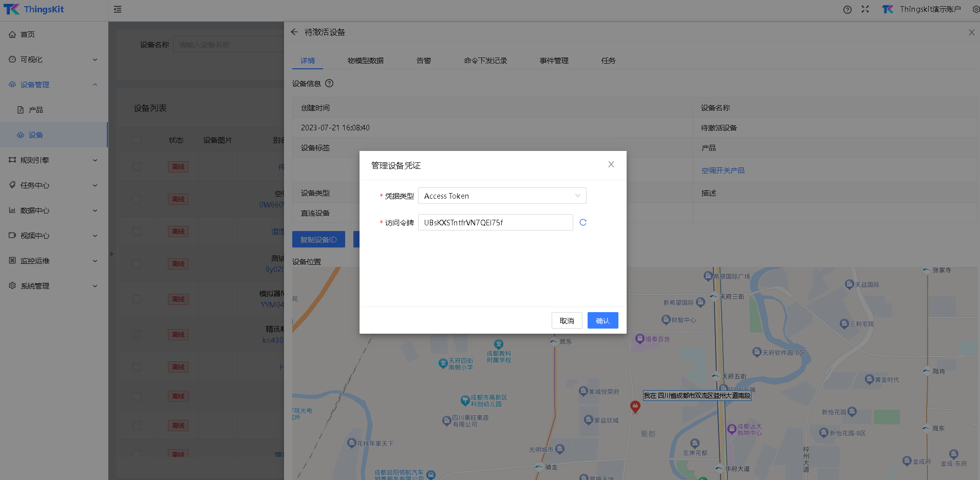Click the back arrow next to 待激活设备
The image size is (980, 480).
point(294,32)
